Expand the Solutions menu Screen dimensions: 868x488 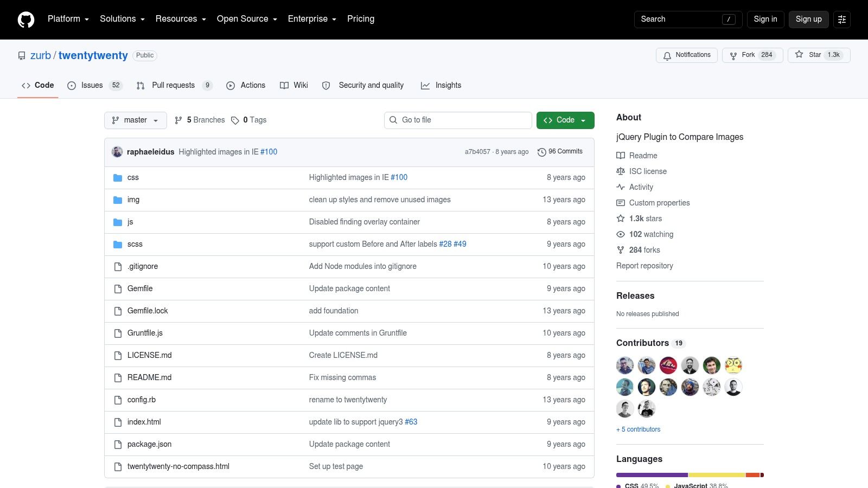point(122,19)
